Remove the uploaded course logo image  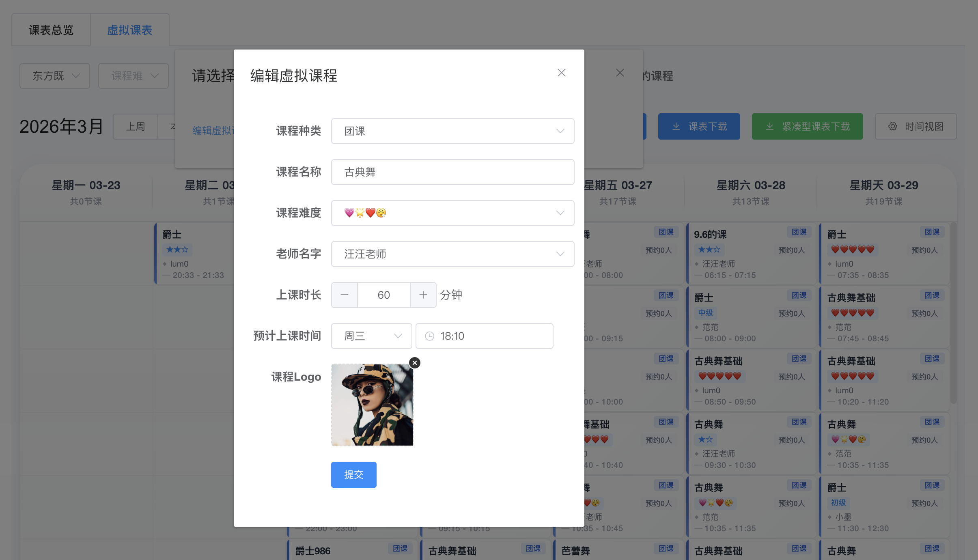414,363
